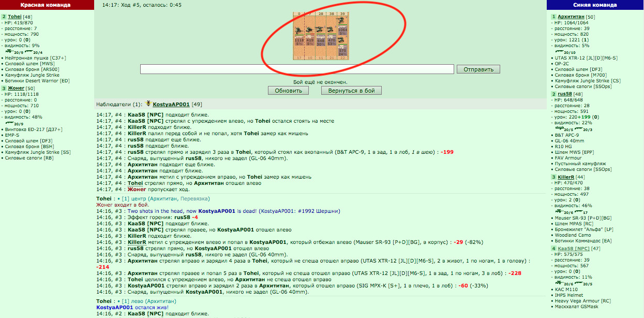Screen dimensions: 644x318
Task: Click the B&T APC-9 item under rus58
Action: point(567,135)
